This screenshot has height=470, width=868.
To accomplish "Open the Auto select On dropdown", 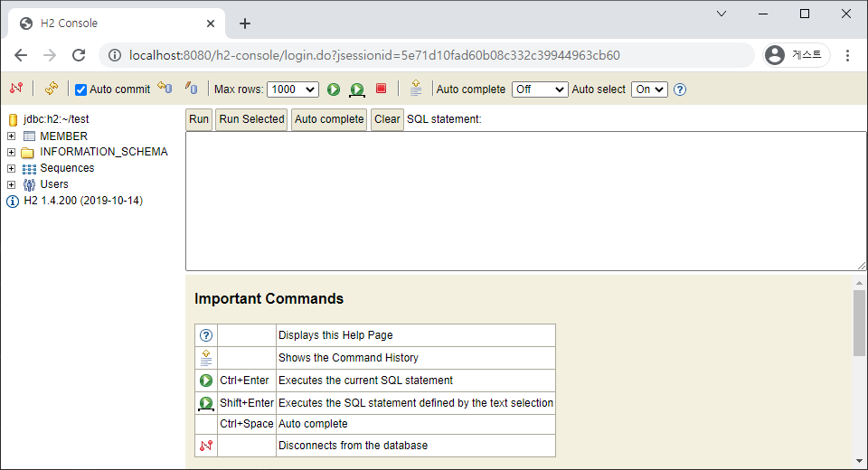I will pyautogui.click(x=650, y=89).
